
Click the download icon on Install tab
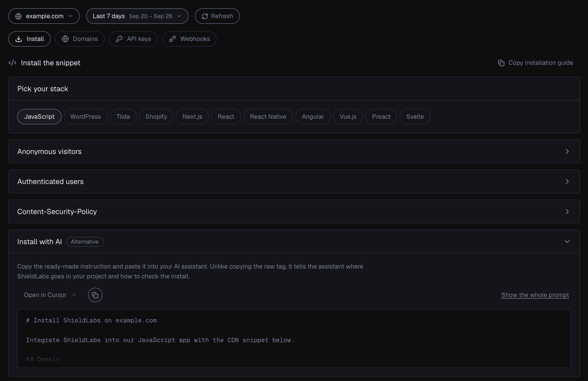click(19, 39)
